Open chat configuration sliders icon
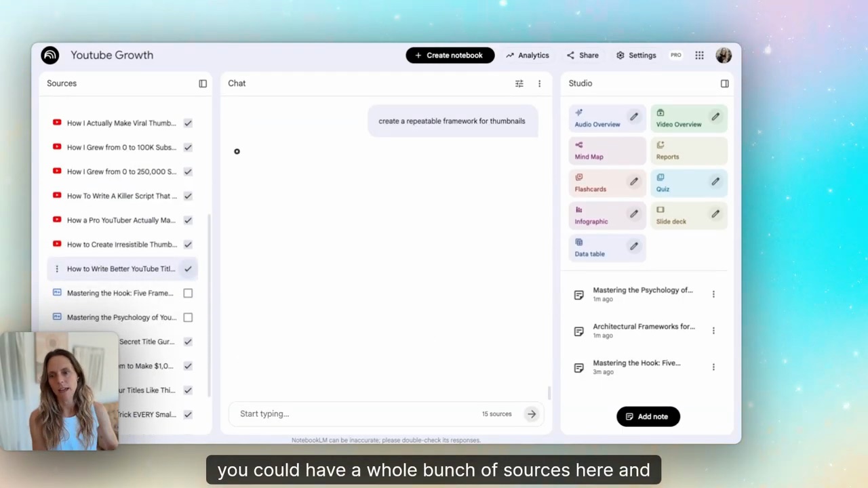 point(519,83)
